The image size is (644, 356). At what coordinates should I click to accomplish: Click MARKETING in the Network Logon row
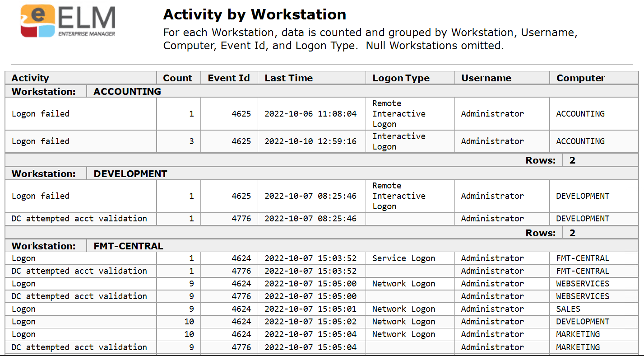pos(578,334)
